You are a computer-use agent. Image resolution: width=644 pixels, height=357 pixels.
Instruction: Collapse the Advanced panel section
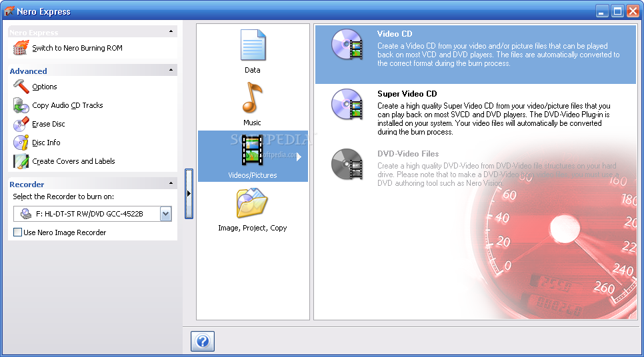171,70
